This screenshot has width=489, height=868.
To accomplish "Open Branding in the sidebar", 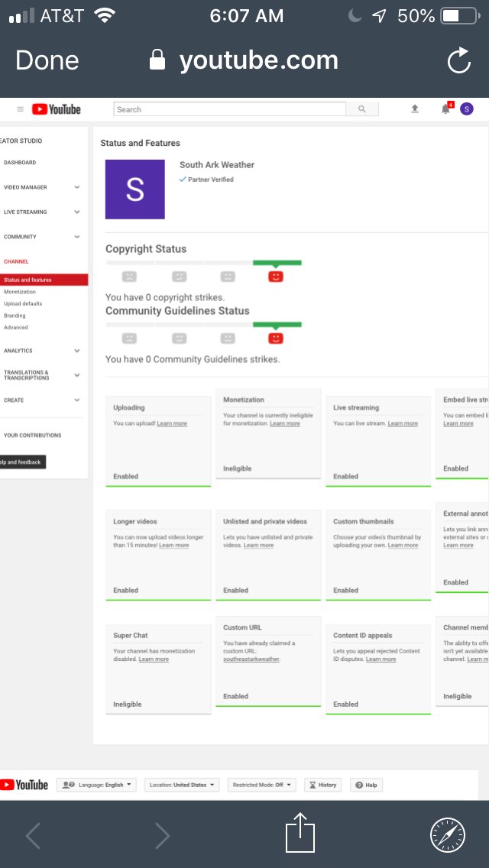I will pyautogui.click(x=15, y=316).
